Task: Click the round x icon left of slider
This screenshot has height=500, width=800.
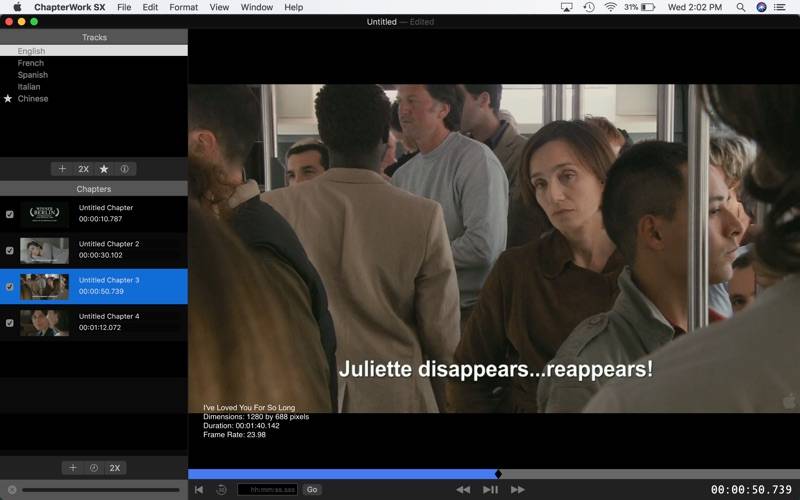Action: pyautogui.click(x=12, y=490)
